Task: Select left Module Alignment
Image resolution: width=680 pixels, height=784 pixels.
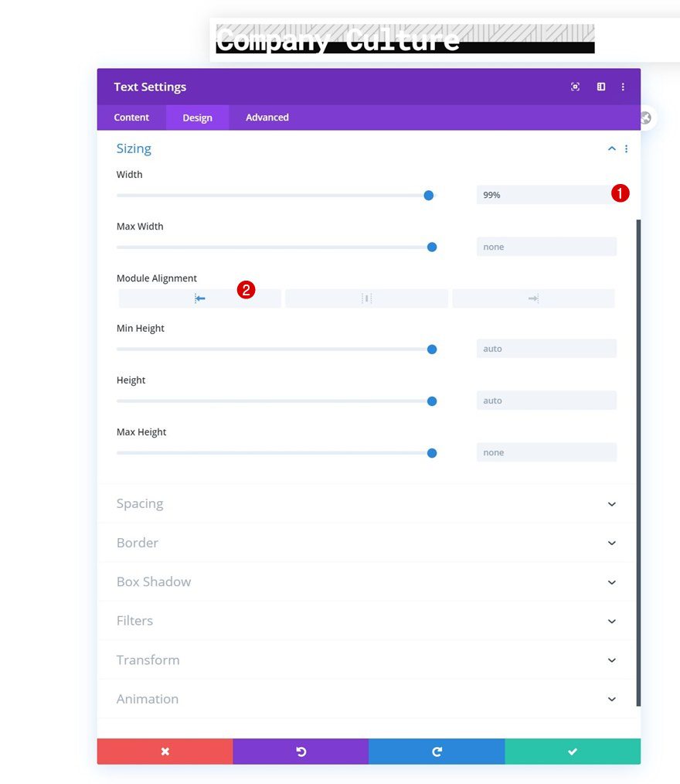Action: [199, 298]
